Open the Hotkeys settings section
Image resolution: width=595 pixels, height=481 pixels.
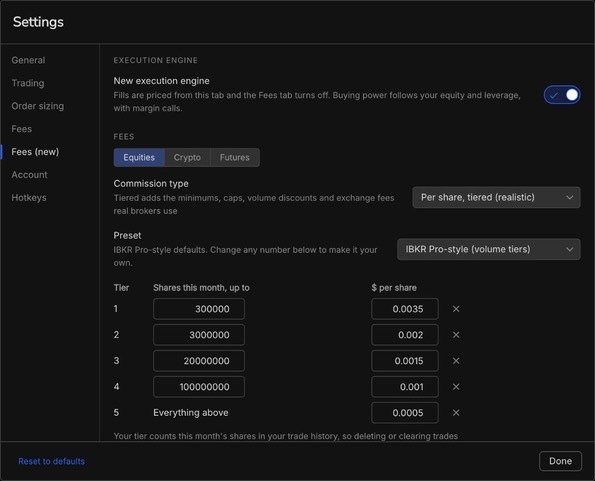coord(29,198)
